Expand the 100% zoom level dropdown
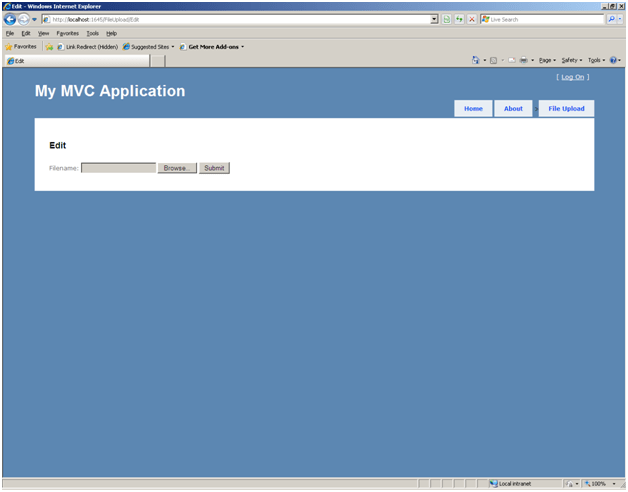628x492 pixels. [613, 483]
